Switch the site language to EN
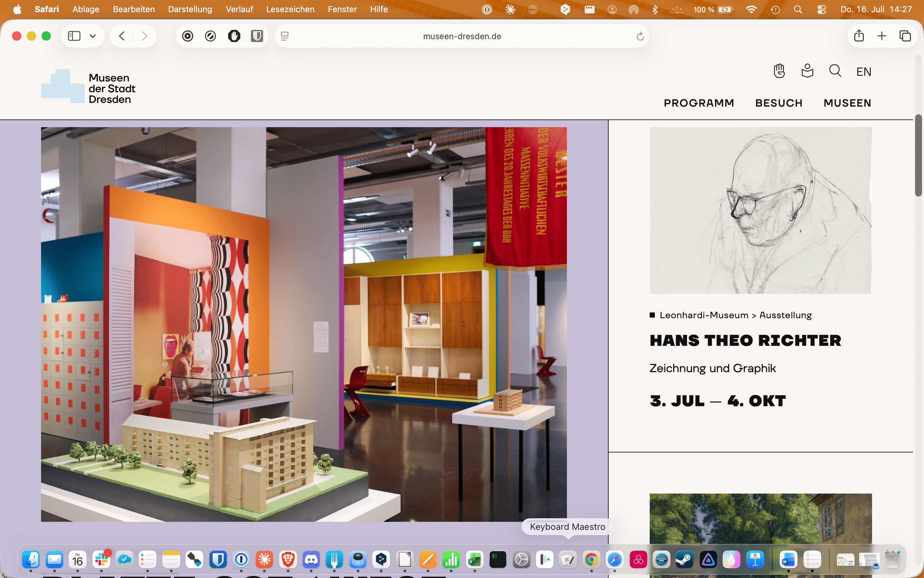 pyautogui.click(x=864, y=72)
